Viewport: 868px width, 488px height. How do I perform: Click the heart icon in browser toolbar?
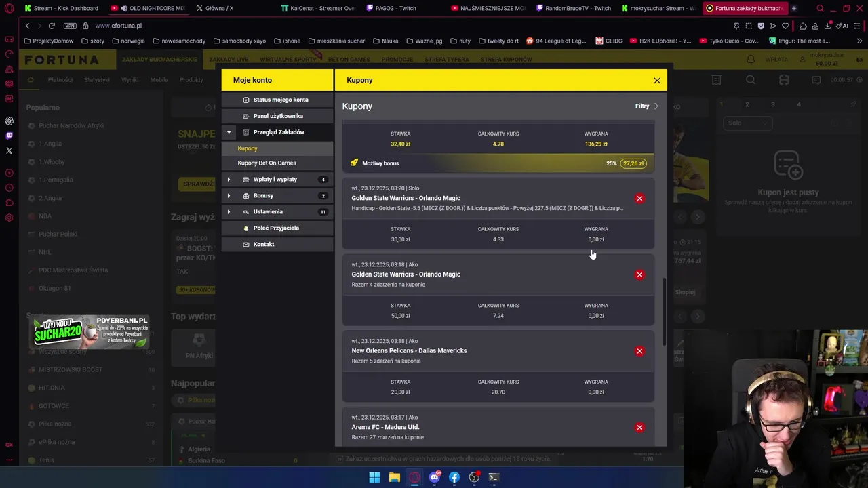click(785, 26)
